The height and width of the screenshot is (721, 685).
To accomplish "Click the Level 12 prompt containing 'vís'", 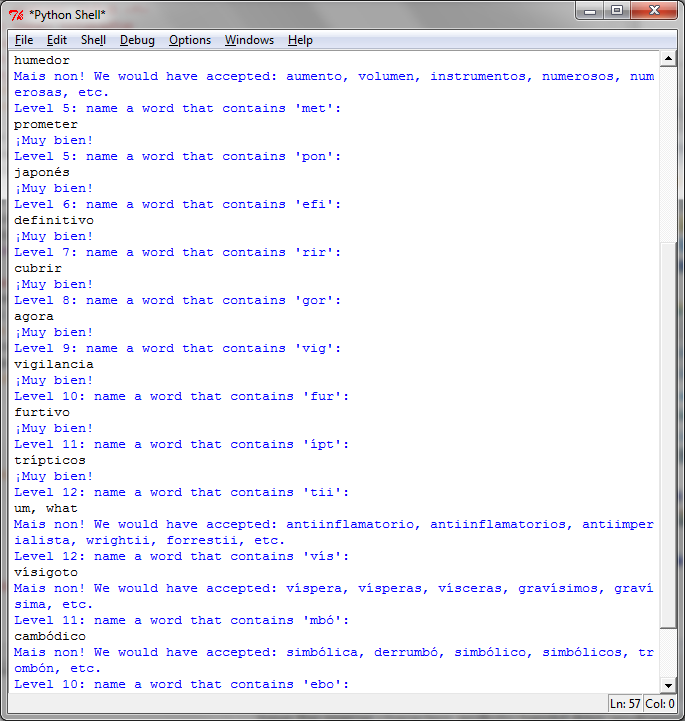I will tap(182, 556).
